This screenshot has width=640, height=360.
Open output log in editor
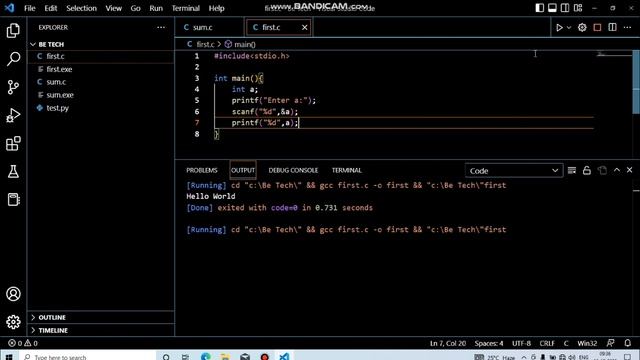pos(602,170)
